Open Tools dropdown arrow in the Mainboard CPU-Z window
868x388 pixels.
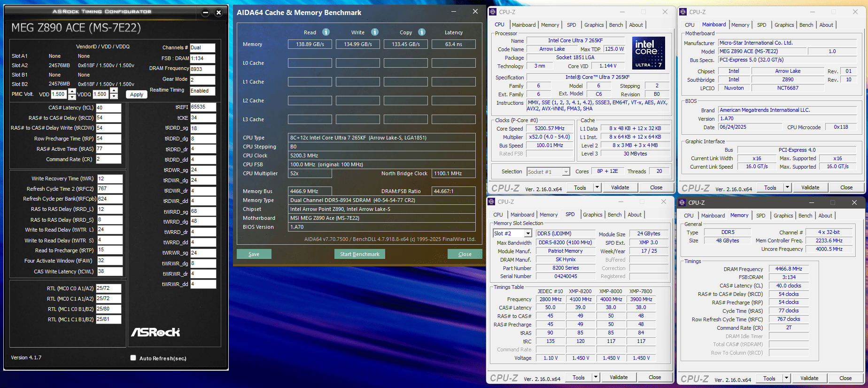pos(787,187)
